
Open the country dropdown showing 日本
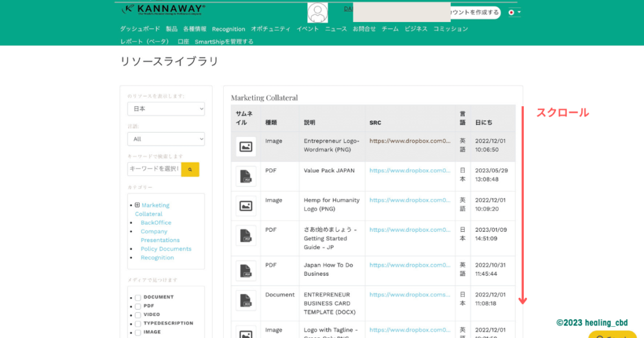[x=166, y=109]
